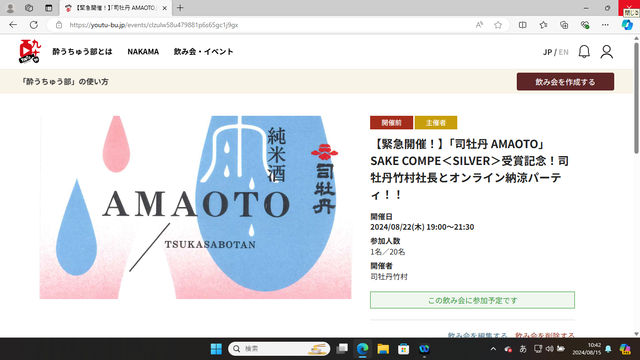Open the user account icon

[x=607, y=52]
